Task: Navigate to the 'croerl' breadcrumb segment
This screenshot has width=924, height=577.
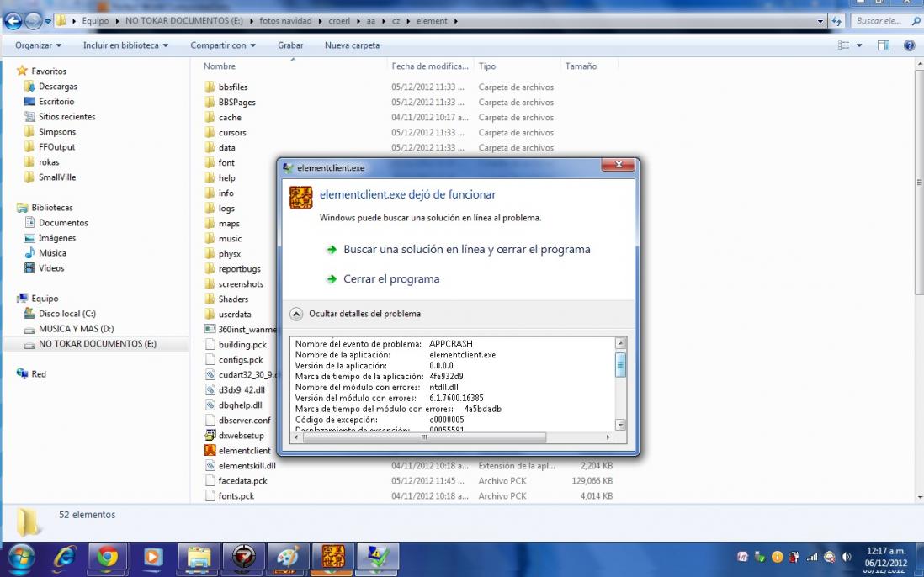Action: pos(339,20)
